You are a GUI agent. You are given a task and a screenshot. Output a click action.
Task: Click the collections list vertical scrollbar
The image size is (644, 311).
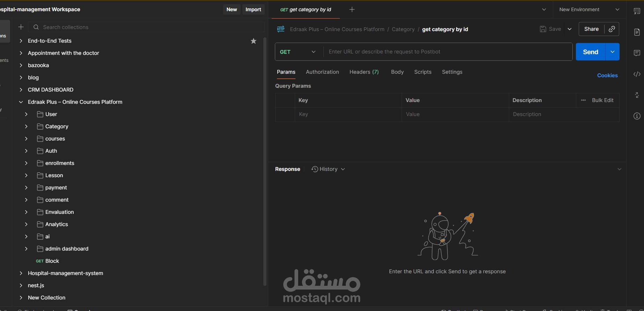coord(265,161)
